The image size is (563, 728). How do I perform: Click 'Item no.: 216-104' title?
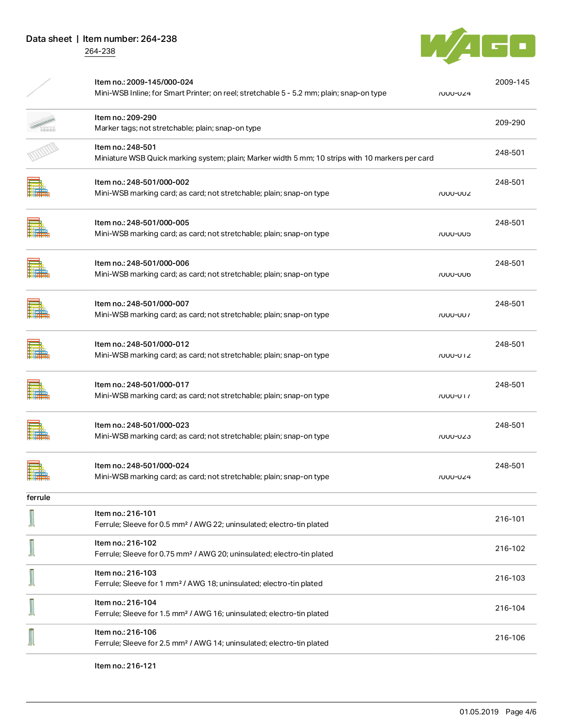click(x=126, y=603)
